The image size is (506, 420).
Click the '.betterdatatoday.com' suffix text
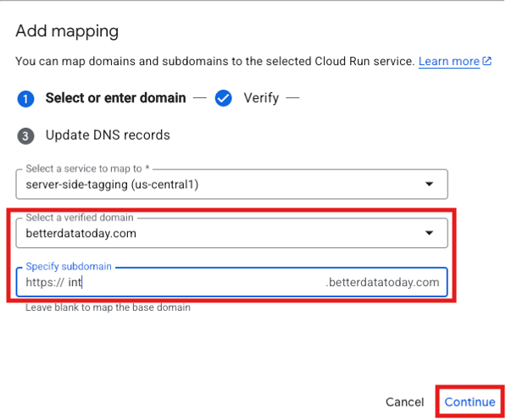click(382, 282)
